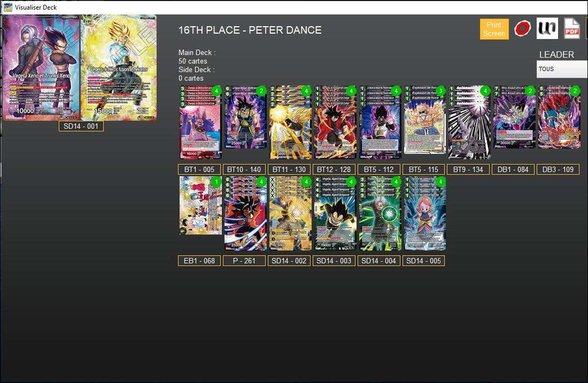Open the BT10 - 140 card entry

coord(244,169)
